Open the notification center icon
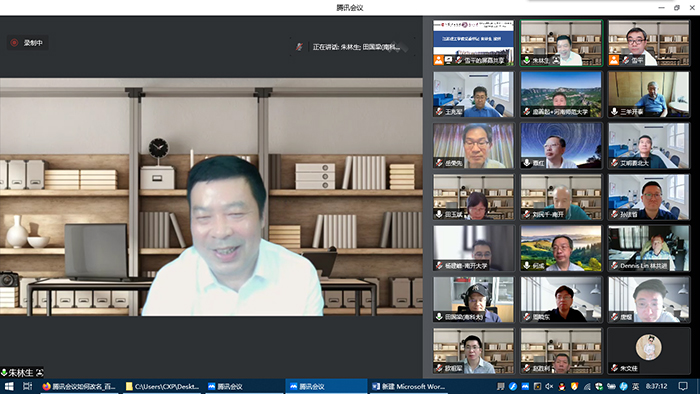Viewport: 700px width, 394px height. click(683, 386)
